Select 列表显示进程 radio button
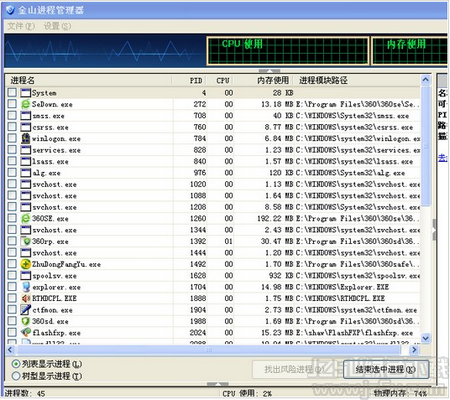 coord(16,364)
